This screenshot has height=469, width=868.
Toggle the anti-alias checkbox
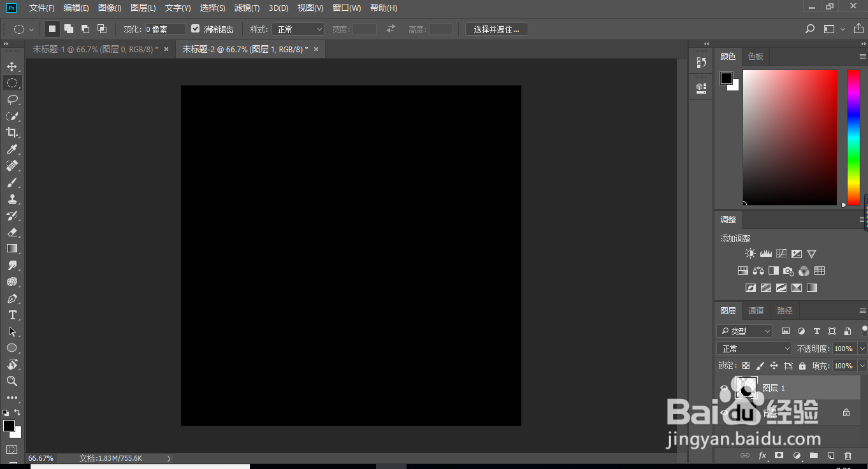(196, 29)
